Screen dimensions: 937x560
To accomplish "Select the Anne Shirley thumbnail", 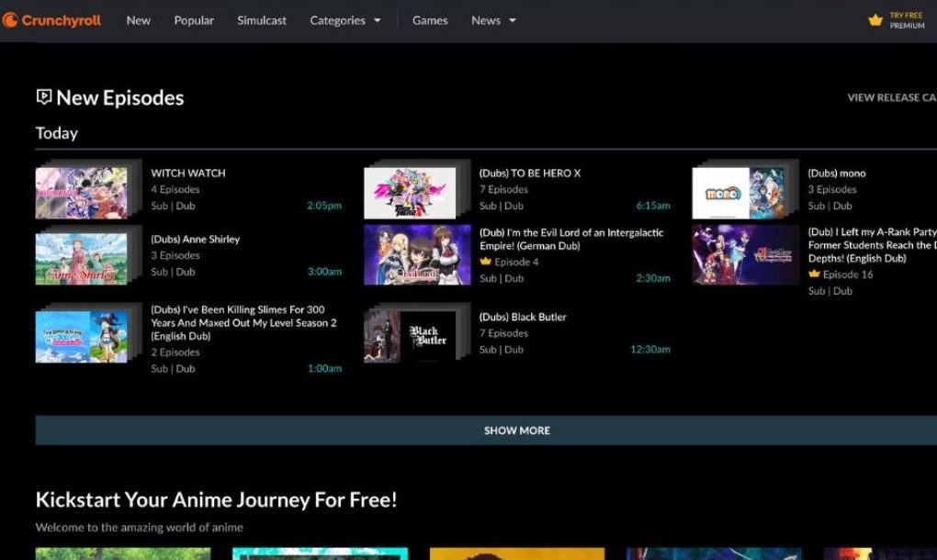I will click(x=88, y=255).
